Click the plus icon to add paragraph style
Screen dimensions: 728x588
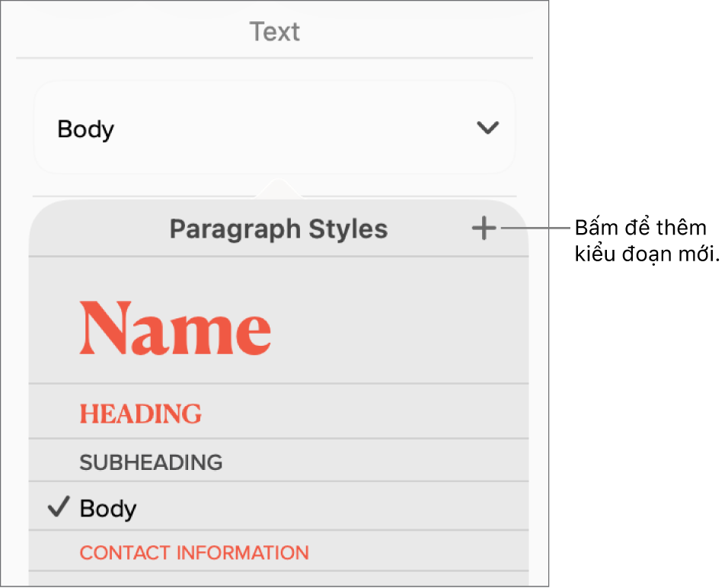[484, 228]
